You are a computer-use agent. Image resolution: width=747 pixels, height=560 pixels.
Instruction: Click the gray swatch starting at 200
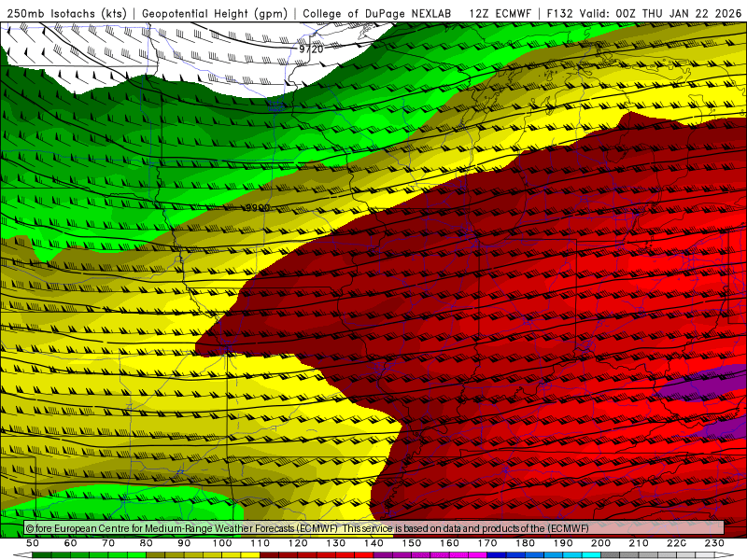click(x=611, y=555)
